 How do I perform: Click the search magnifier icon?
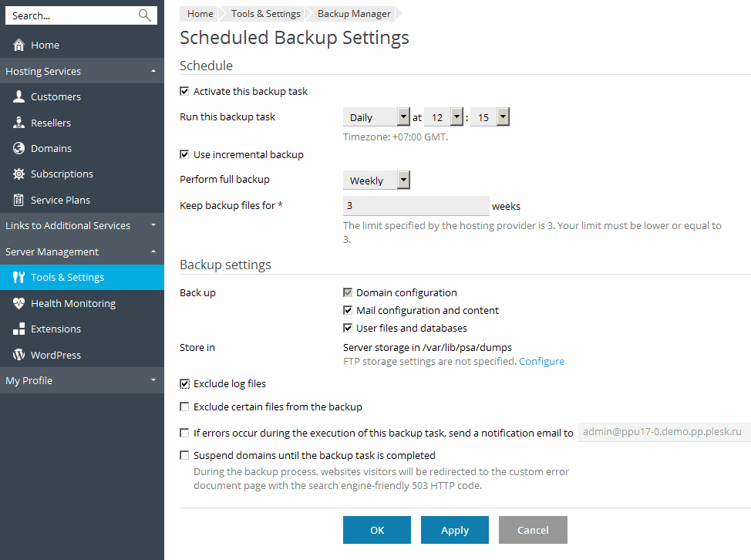(x=144, y=15)
